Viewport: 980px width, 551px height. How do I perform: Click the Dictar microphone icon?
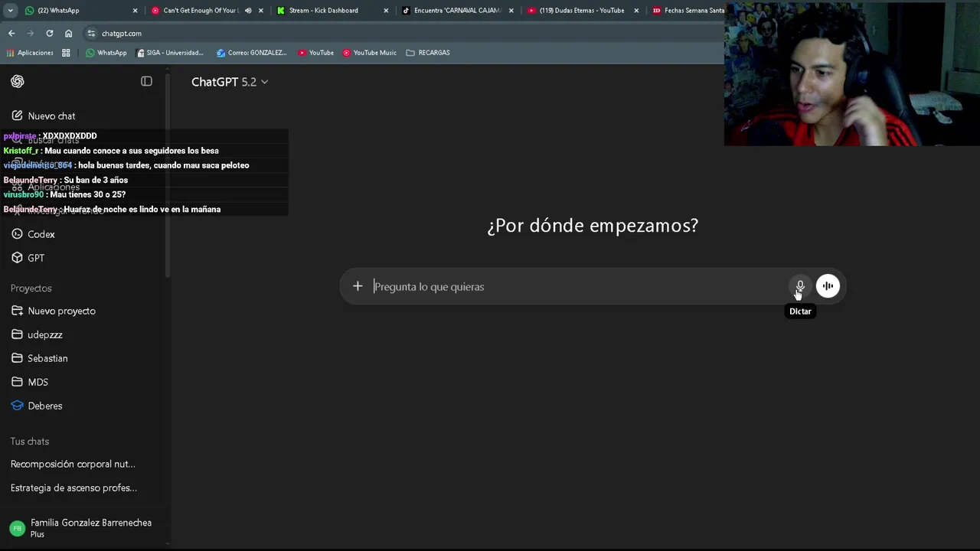point(799,286)
